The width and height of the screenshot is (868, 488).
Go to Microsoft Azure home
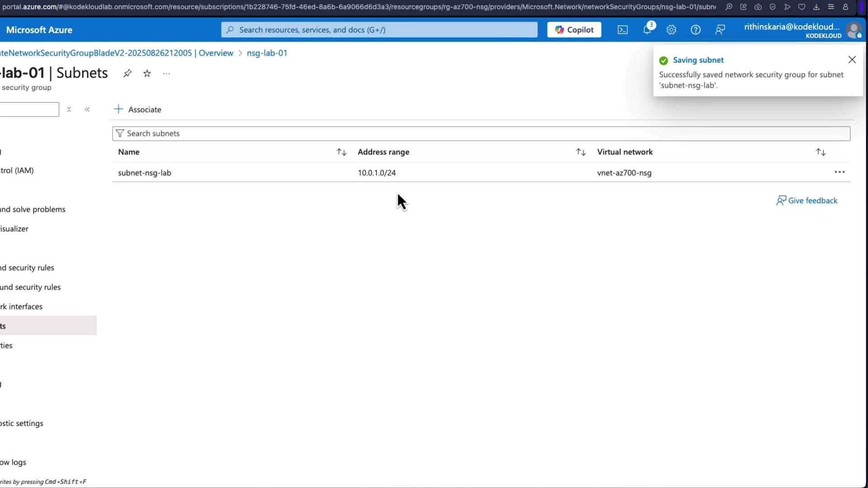click(x=39, y=30)
